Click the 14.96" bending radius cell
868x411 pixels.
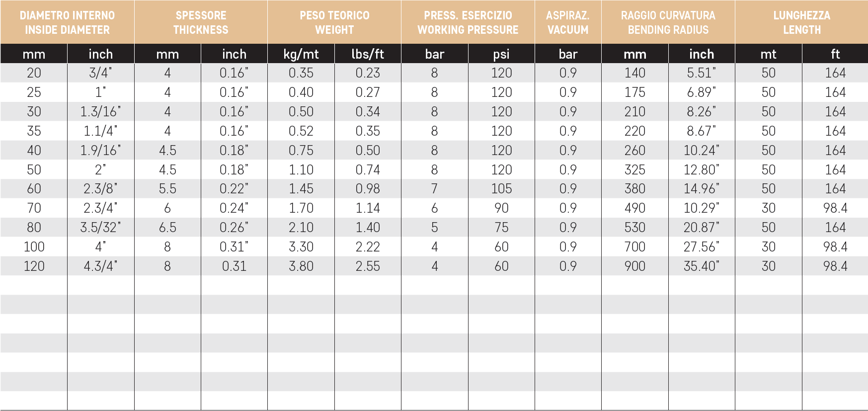[x=702, y=189]
